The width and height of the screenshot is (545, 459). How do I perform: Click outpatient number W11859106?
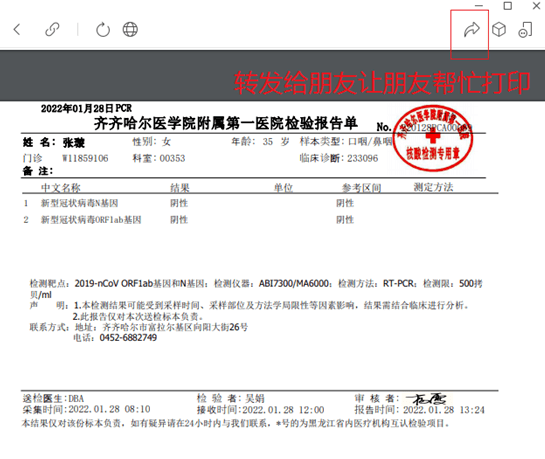pos(85,158)
